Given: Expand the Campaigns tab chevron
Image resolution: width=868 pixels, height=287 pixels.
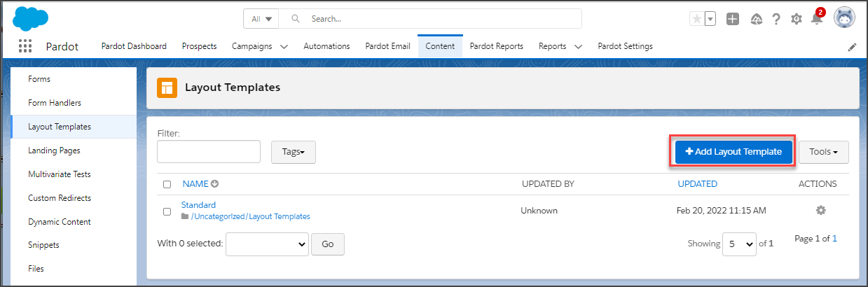Looking at the screenshot, I should [284, 47].
